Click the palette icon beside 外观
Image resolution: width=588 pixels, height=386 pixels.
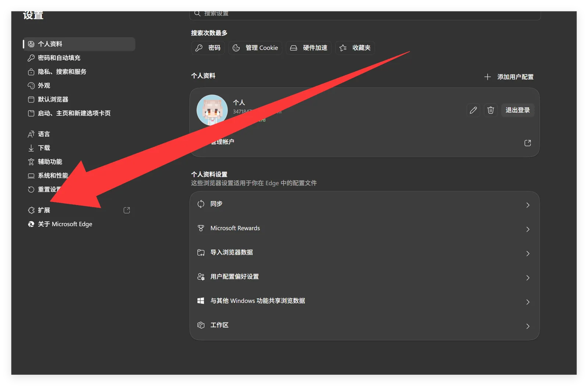(x=31, y=86)
